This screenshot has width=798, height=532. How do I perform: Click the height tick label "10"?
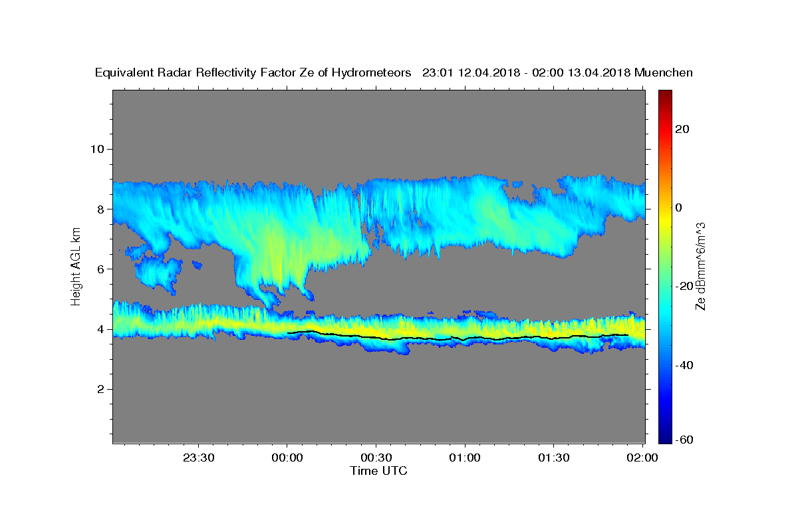coord(99,149)
